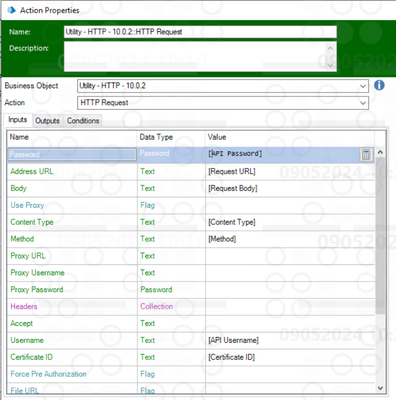Click the Description scroll up arrow
This screenshot has width=396, height=400.
tap(330, 48)
